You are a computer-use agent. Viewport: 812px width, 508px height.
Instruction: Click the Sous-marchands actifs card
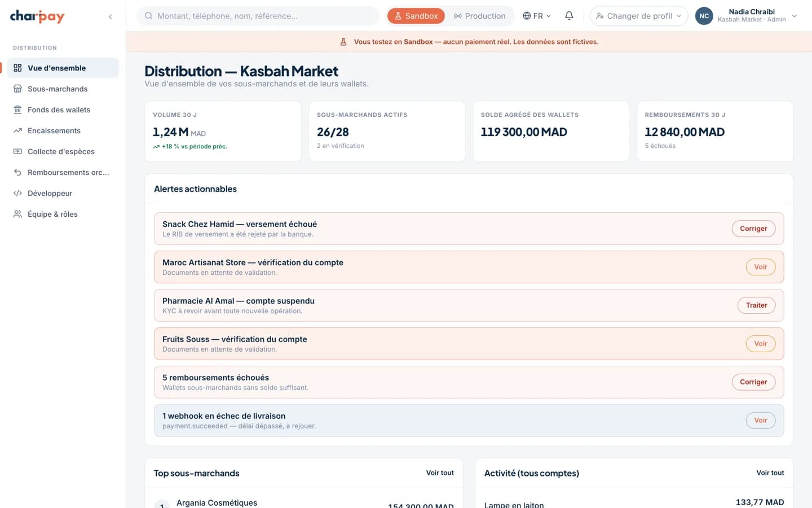pos(387,132)
